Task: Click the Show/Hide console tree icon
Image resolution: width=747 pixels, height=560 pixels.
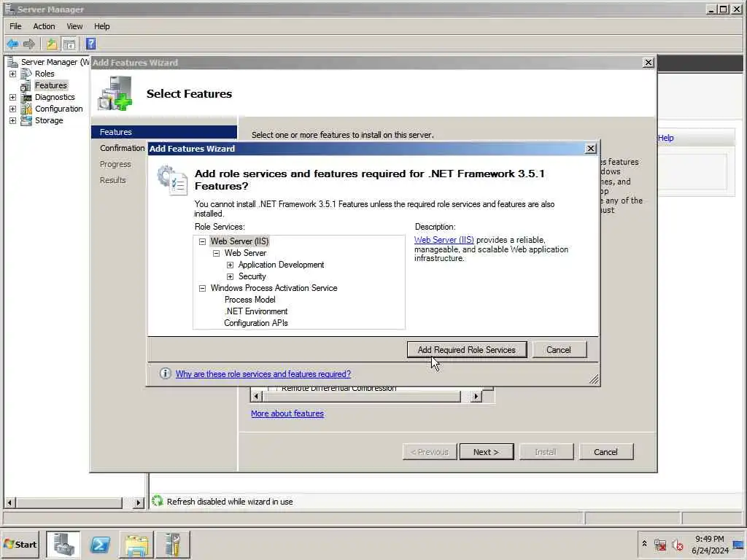Action: pyautogui.click(x=69, y=44)
